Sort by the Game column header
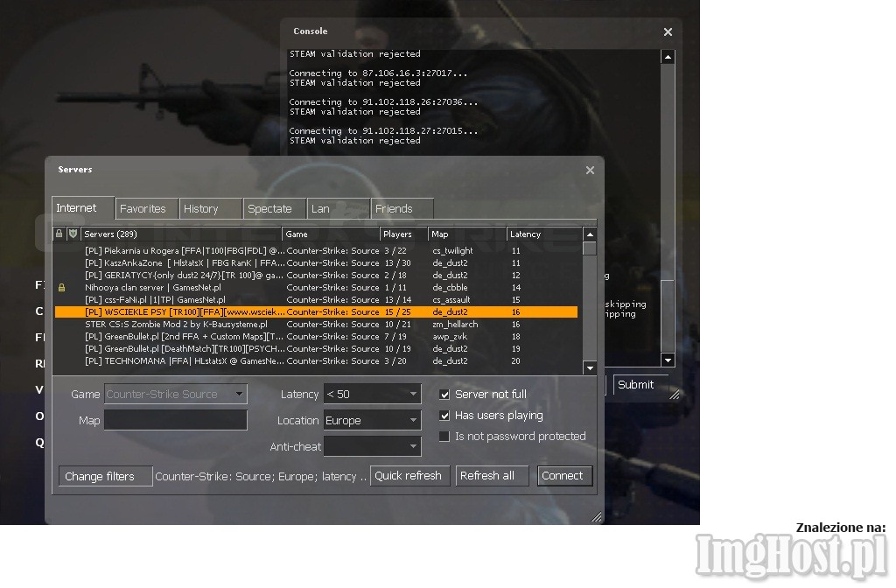Viewport: 896px width, 588px height. pyautogui.click(x=331, y=234)
